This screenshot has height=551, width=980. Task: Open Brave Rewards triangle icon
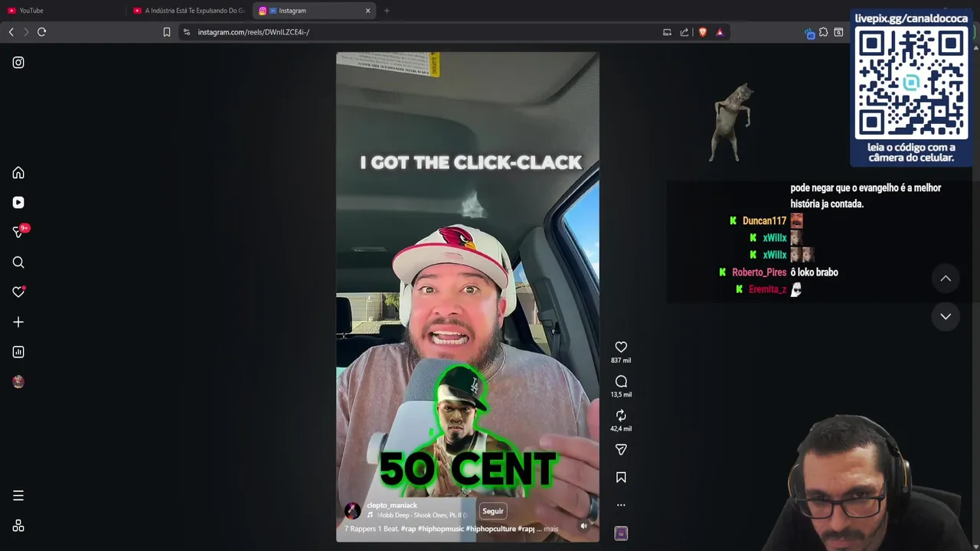point(720,32)
